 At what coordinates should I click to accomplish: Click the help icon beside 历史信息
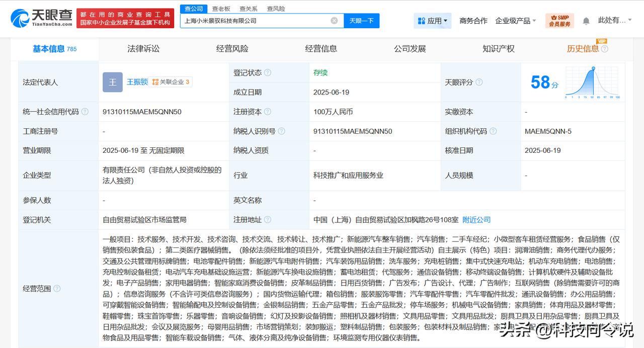[x=605, y=49]
